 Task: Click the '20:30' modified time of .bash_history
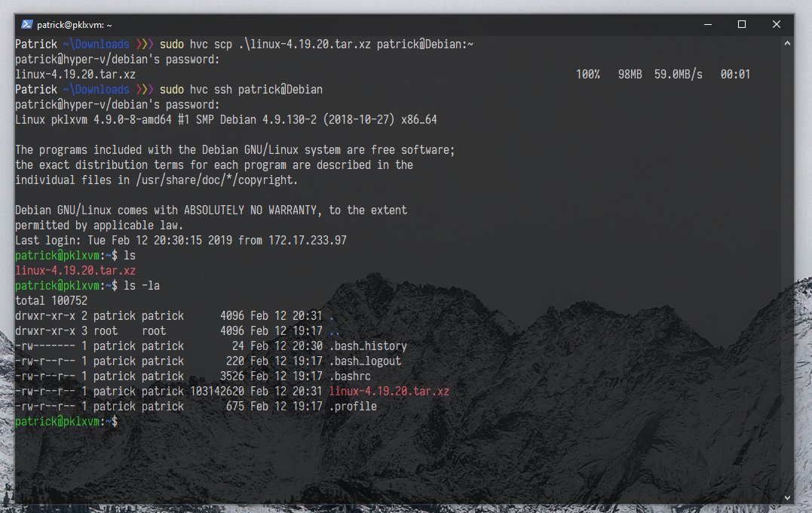(308, 346)
